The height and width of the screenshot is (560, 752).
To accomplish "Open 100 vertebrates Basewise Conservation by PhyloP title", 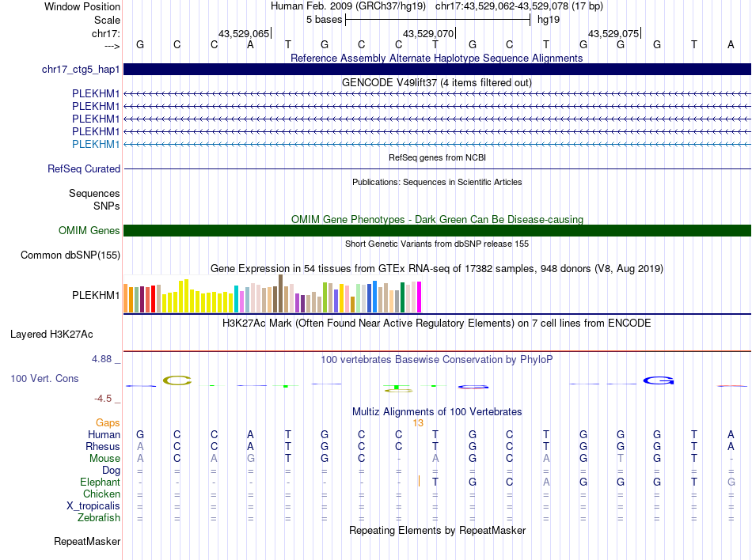I will point(437,359).
